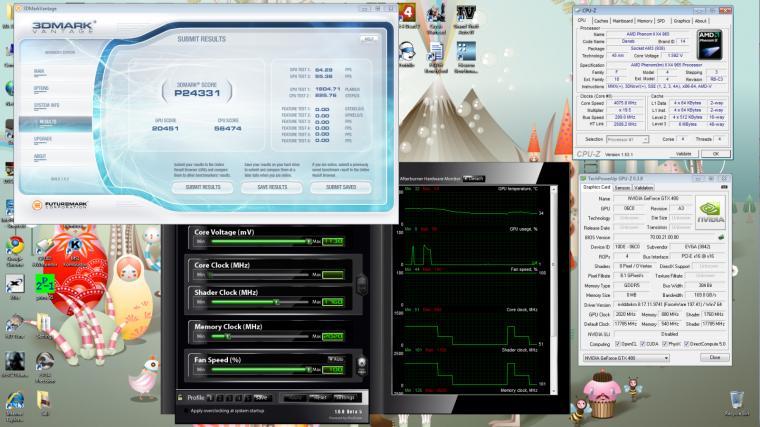The height and width of the screenshot is (427, 760).
Task: Click Save Results button in 3DMark
Action: 272,187
